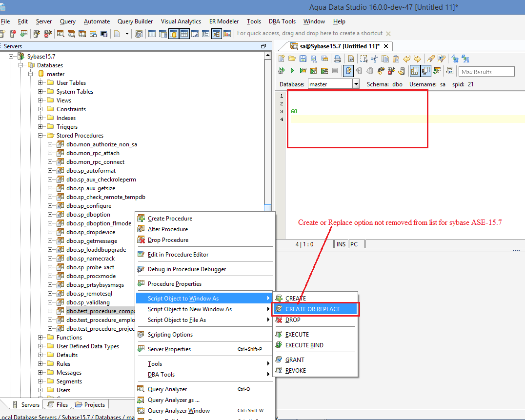Screen dimensions: 525x420
Task: Expand dbo.sp_configure procedure node
Action: [50, 206]
